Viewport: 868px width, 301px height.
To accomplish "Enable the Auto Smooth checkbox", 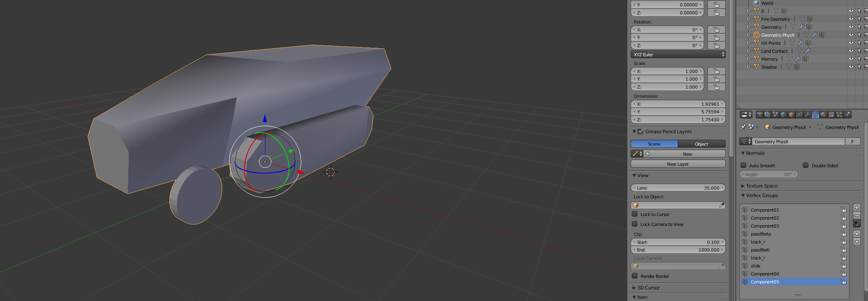I will pyautogui.click(x=743, y=165).
